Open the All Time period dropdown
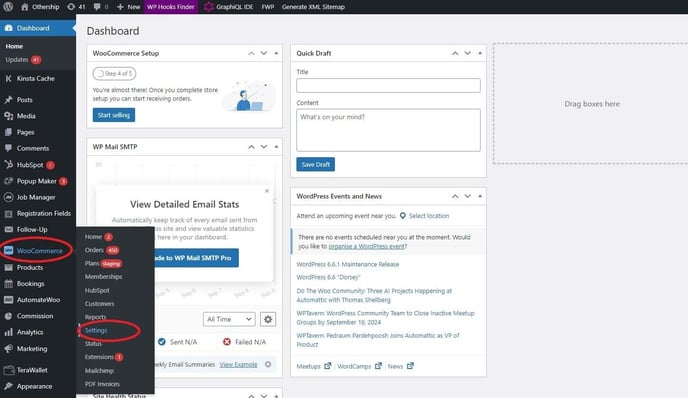 [229, 319]
